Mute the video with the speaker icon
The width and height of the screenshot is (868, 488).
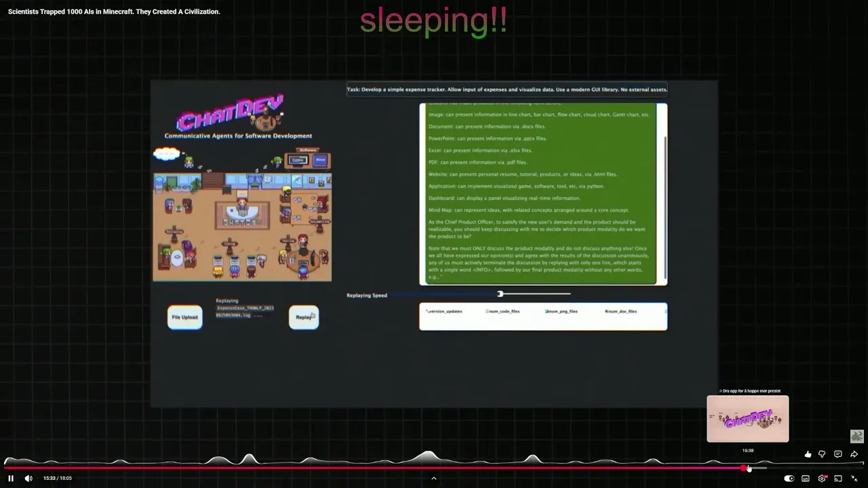28,478
